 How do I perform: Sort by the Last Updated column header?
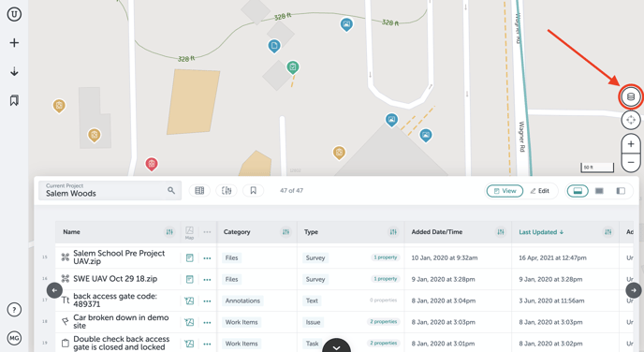pos(541,232)
